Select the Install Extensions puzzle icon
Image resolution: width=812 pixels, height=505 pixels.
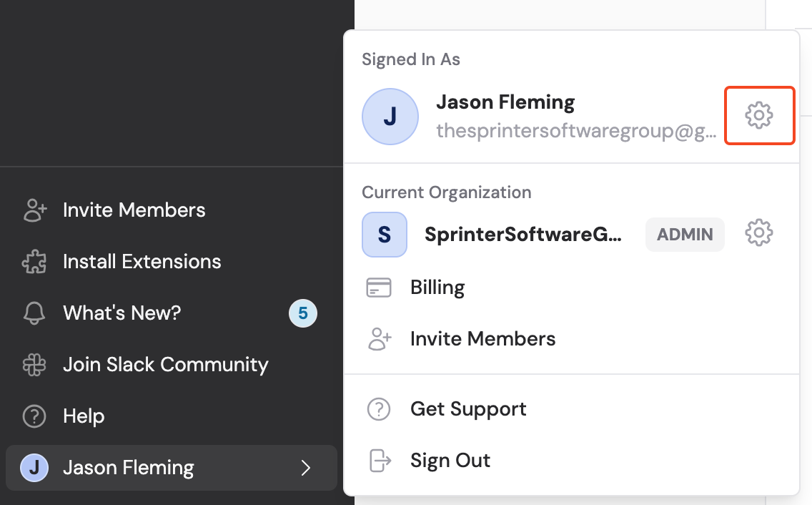click(x=34, y=261)
